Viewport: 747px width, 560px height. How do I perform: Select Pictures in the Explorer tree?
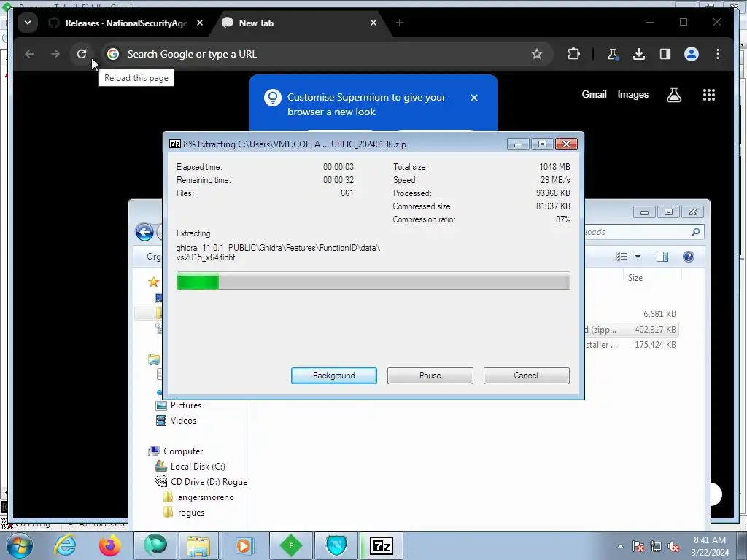click(x=186, y=405)
